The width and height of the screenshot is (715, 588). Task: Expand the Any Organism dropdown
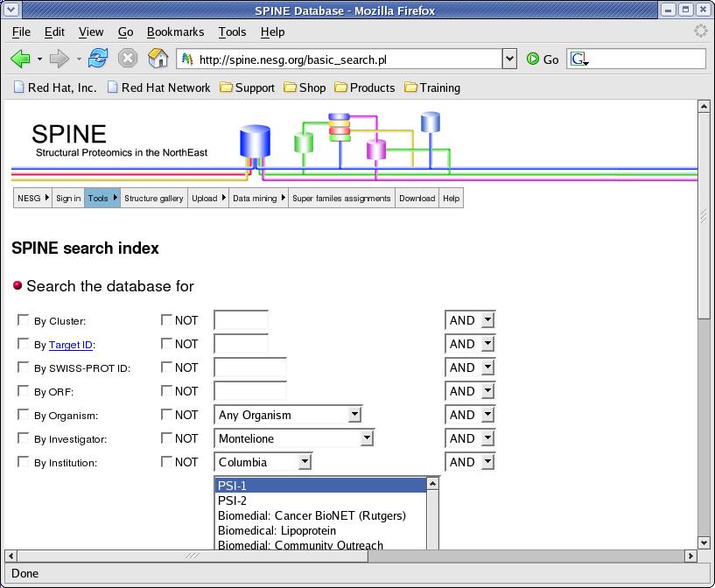(x=354, y=415)
